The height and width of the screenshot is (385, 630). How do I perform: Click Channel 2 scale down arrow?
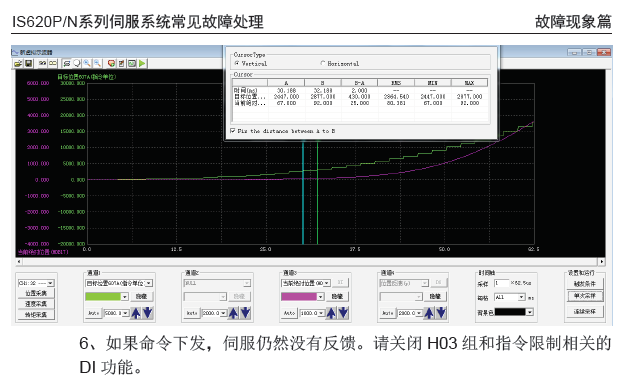tap(245, 313)
